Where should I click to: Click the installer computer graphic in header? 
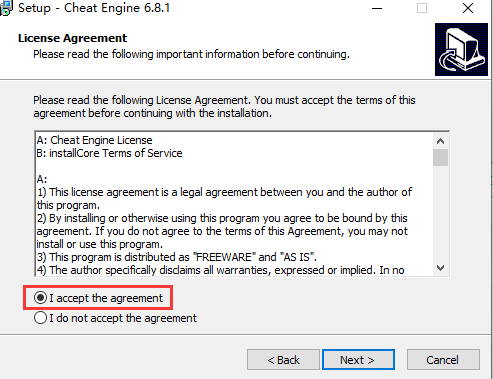[461, 49]
